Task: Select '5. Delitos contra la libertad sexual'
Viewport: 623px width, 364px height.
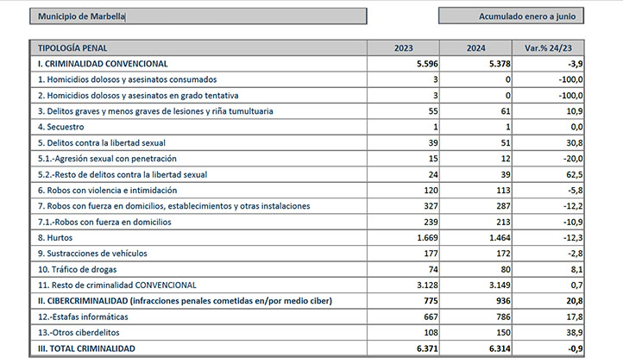Action: [101, 142]
